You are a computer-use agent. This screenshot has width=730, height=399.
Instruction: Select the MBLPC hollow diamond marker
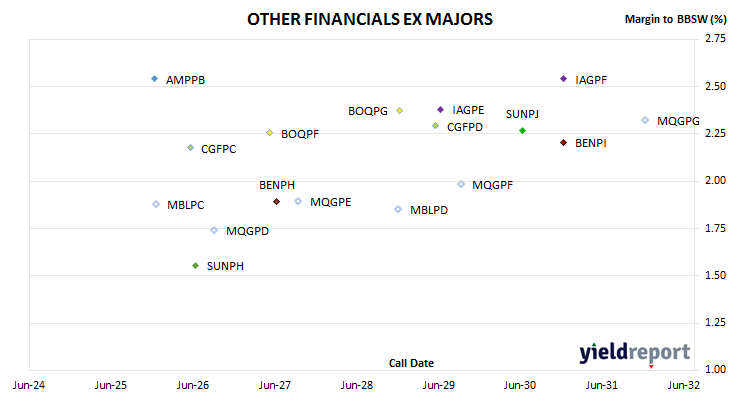156,204
